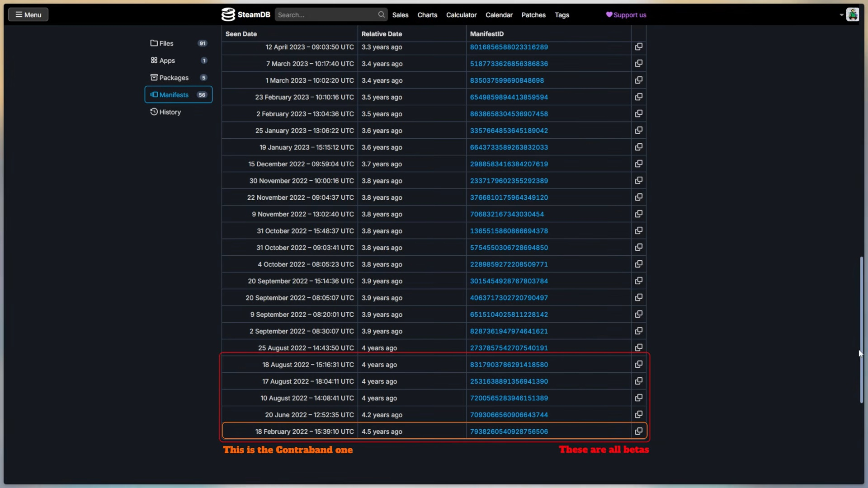Go to Sales in navigation bar
The width and height of the screenshot is (868, 488).
pos(400,15)
